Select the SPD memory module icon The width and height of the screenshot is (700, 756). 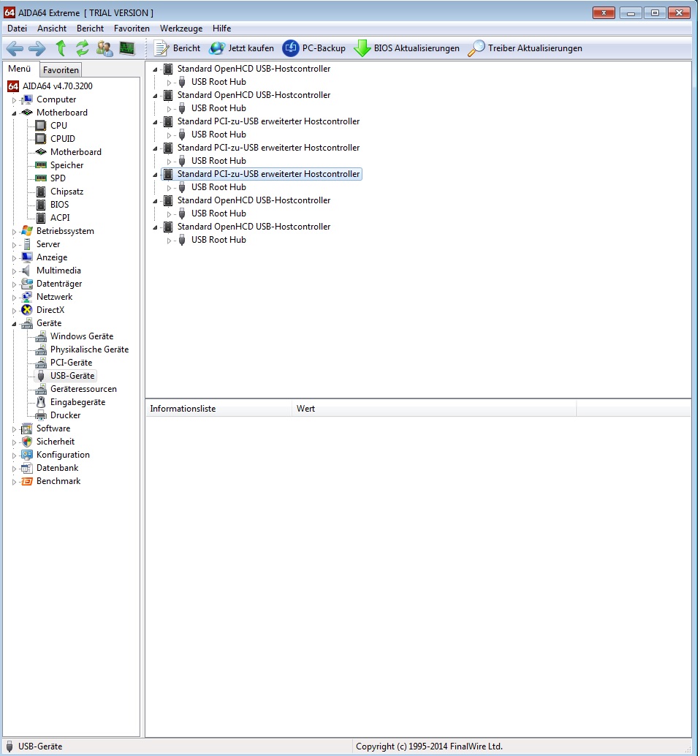coord(42,178)
